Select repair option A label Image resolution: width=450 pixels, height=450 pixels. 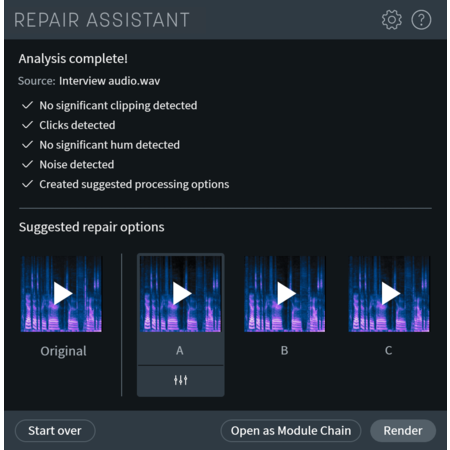click(x=180, y=350)
